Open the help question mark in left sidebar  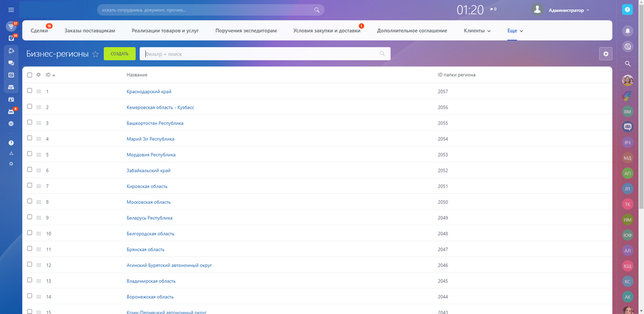coord(11,143)
